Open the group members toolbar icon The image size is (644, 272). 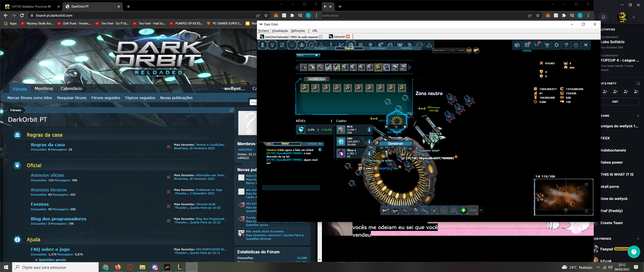(302, 45)
